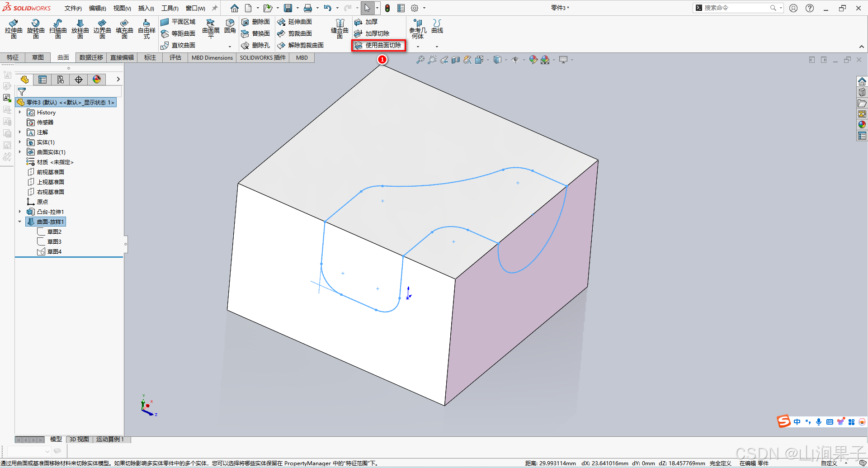Click the 解除剪裁曲面 untrim surface tool

coord(301,45)
